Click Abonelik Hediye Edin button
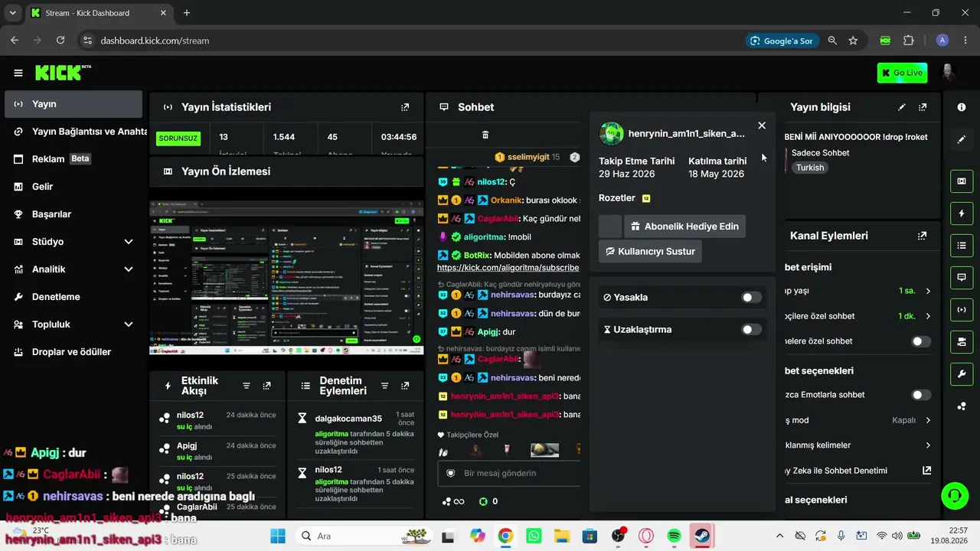Viewport: 980px width, 551px height. click(x=685, y=227)
